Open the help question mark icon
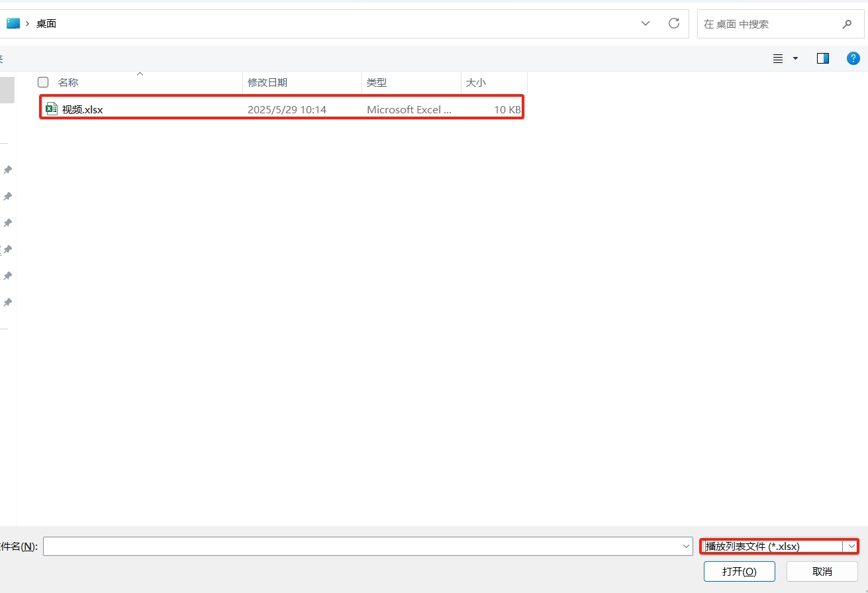Screen dimensions: 868x593 coord(853,58)
